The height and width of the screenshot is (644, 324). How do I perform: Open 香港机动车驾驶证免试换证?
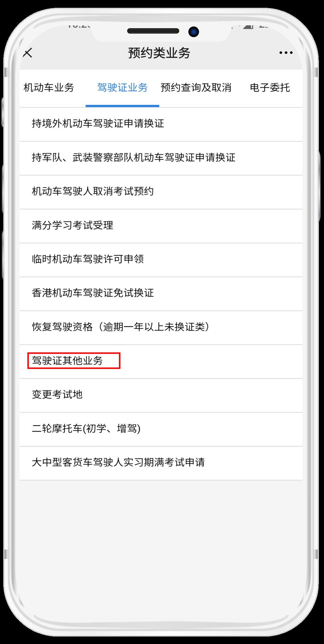(x=161, y=293)
